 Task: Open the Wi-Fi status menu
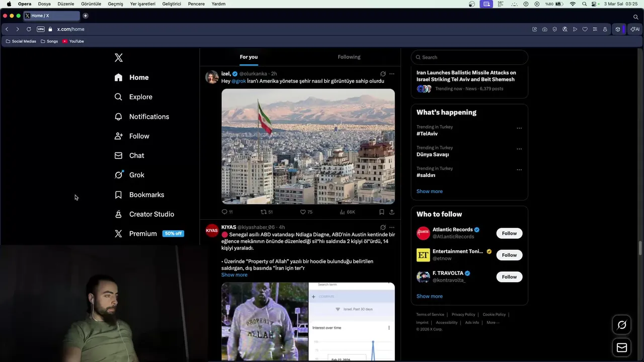click(x=573, y=4)
